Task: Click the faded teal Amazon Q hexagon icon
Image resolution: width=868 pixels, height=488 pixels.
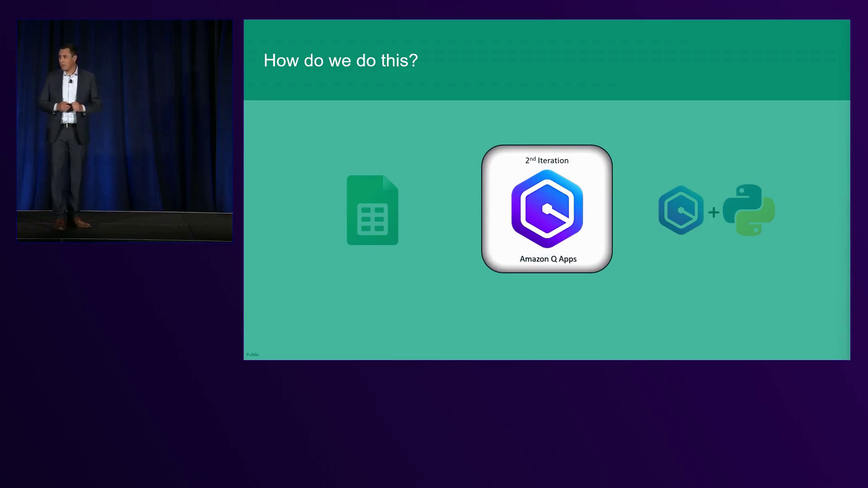Action: (681, 210)
